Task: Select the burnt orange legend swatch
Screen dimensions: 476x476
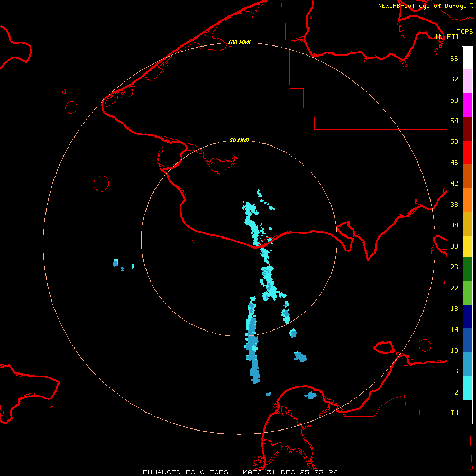Action: (467, 176)
